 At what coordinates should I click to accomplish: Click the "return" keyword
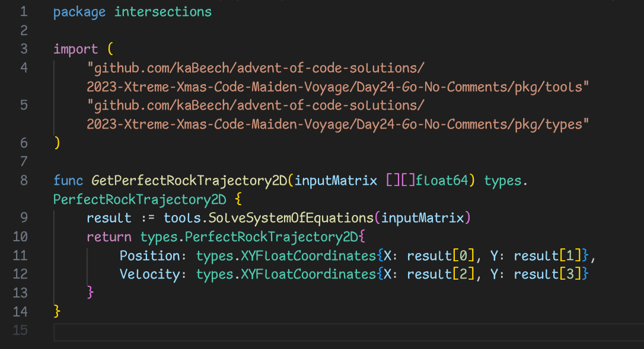109,237
